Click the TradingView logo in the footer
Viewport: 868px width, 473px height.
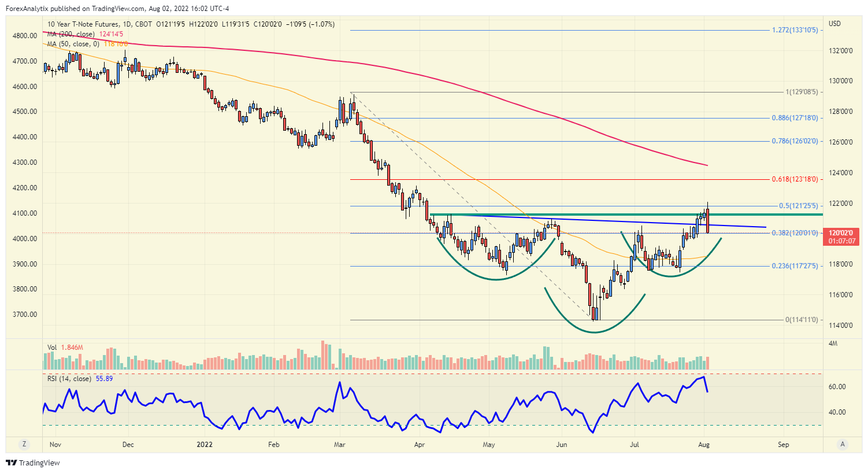(x=33, y=463)
